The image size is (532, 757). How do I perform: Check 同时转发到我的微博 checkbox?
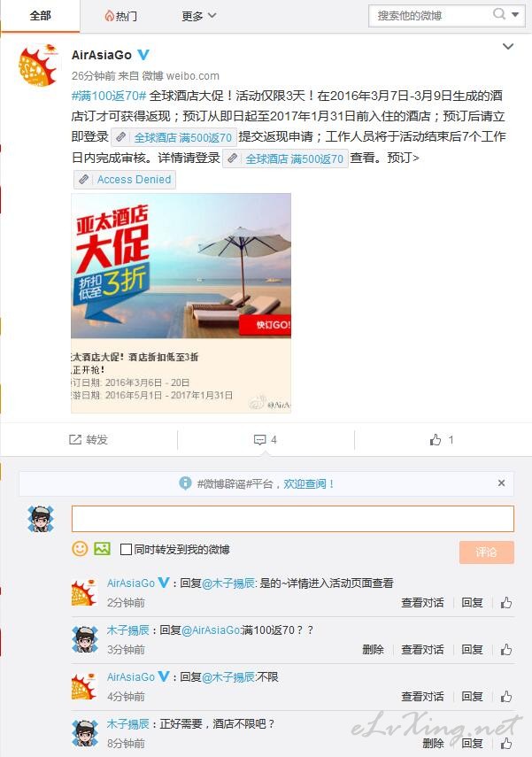(126, 550)
